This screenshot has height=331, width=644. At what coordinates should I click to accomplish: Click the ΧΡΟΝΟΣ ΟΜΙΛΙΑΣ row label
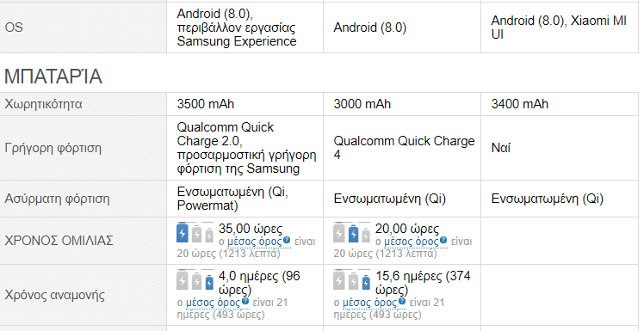59,241
